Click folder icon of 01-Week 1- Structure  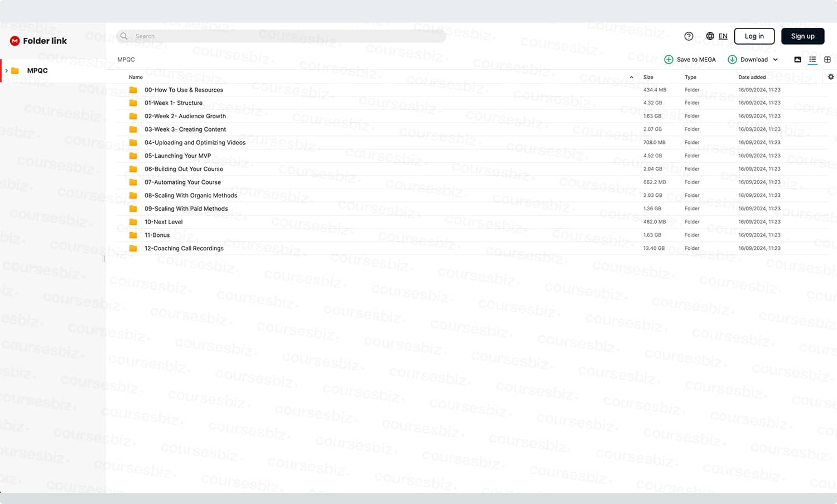[x=133, y=103]
